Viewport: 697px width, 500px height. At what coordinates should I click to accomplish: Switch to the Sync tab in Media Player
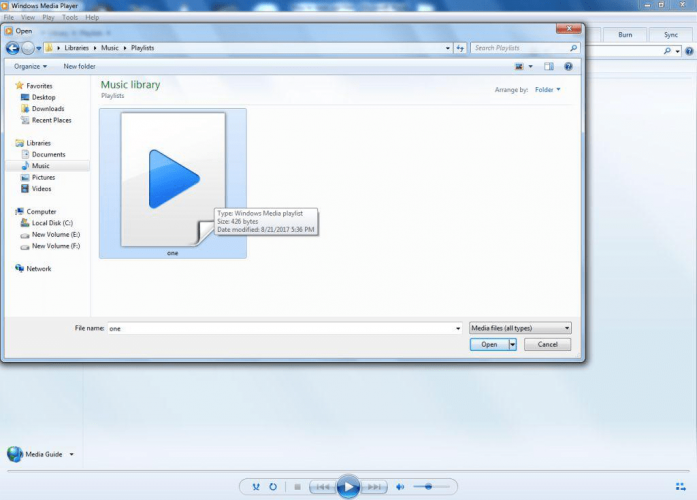tap(670, 35)
